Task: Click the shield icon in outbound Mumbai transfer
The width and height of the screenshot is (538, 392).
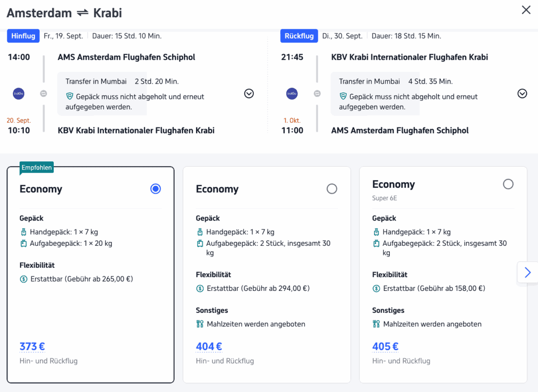Action: coord(69,96)
